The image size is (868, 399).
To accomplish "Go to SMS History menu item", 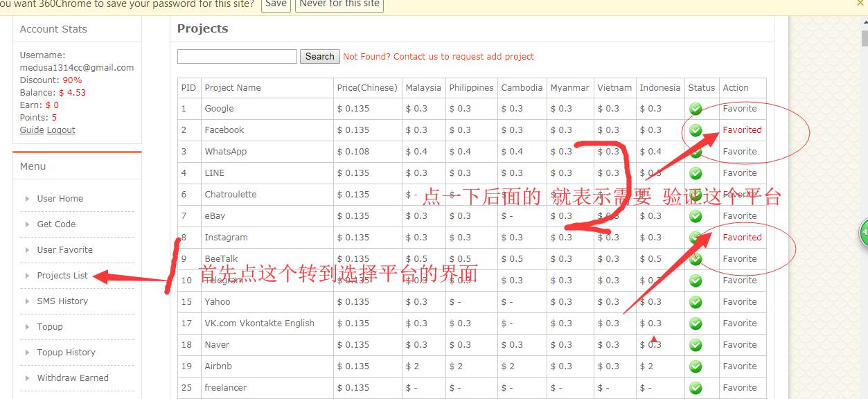I will pos(62,301).
